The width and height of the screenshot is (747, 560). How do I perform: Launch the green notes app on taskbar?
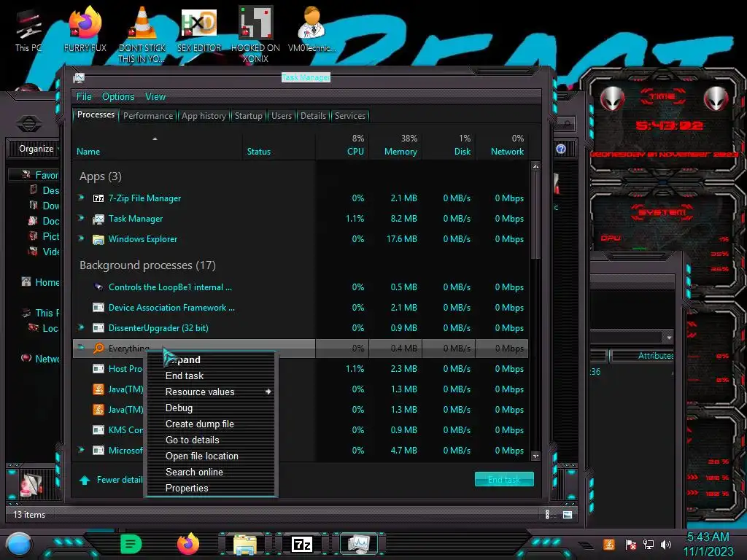pyautogui.click(x=131, y=544)
